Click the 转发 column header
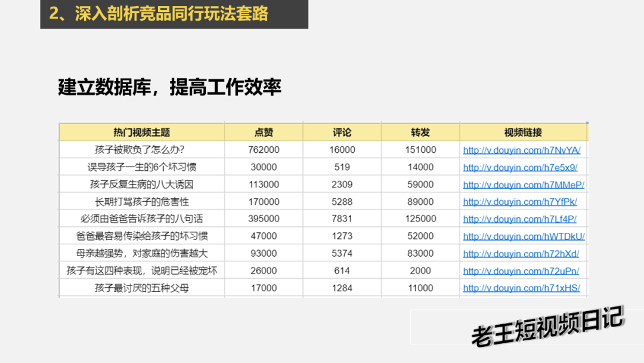Viewport: 644px width, 363px height. [420, 133]
